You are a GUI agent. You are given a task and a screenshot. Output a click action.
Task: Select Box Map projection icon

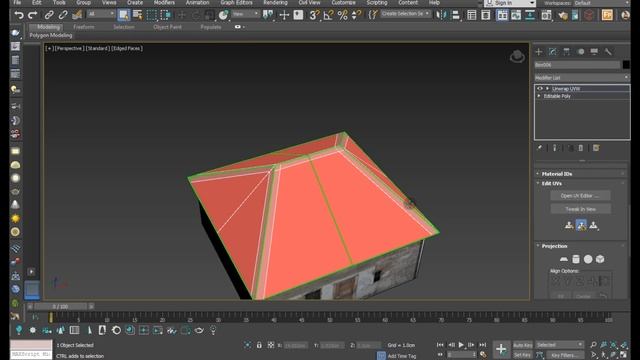pyautogui.click(x=600, y=259)
